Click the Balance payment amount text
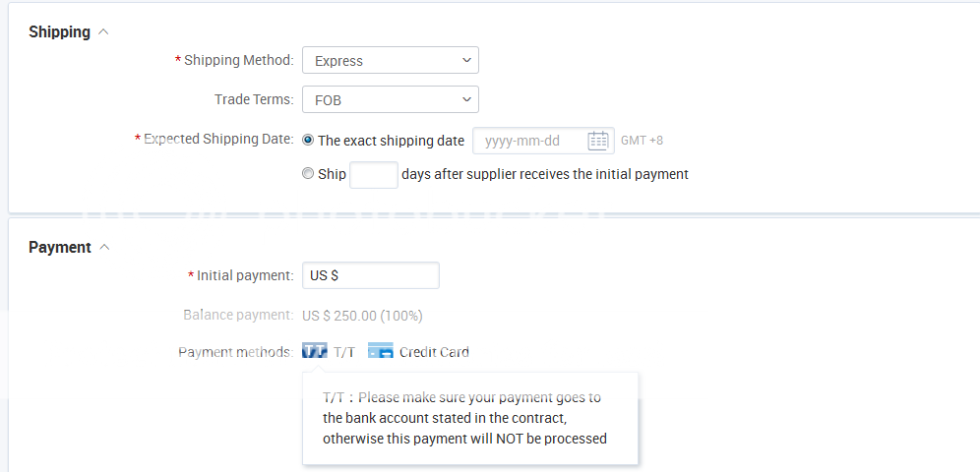Screen dimensions: 980x472 (x=362, y=316)
